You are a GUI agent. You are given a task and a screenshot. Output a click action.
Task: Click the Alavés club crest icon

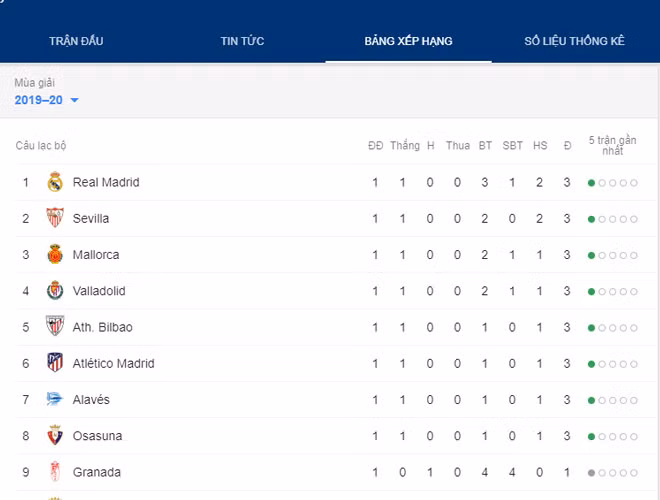click(x=55, y=399)
